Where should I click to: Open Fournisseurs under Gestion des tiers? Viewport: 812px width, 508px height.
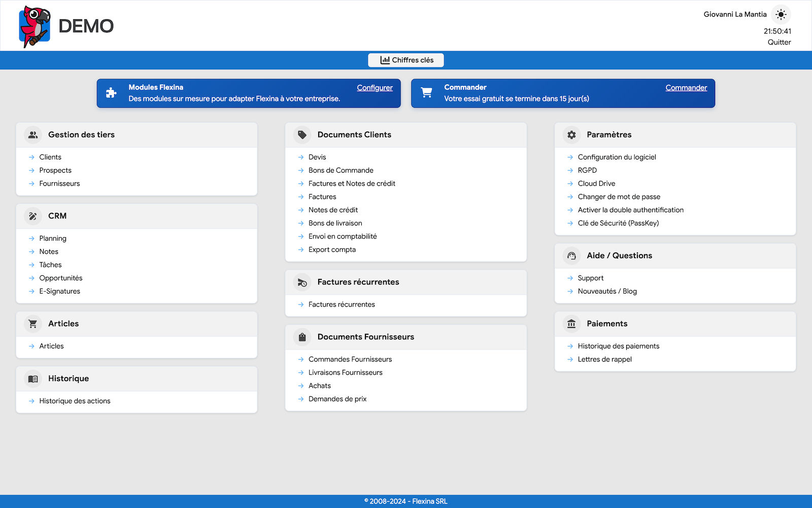coord(59,183)
